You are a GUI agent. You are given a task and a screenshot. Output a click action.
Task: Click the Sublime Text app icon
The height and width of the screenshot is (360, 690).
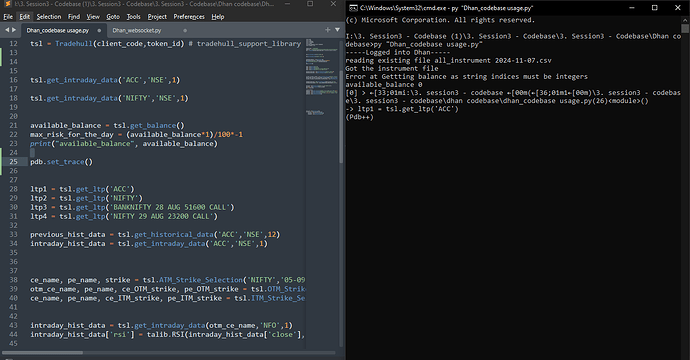[7, 4]
